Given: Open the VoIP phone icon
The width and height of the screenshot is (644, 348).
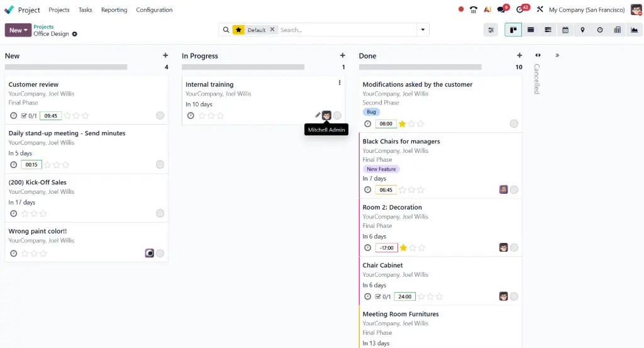Looking at the screenshot, I should 474,9.
